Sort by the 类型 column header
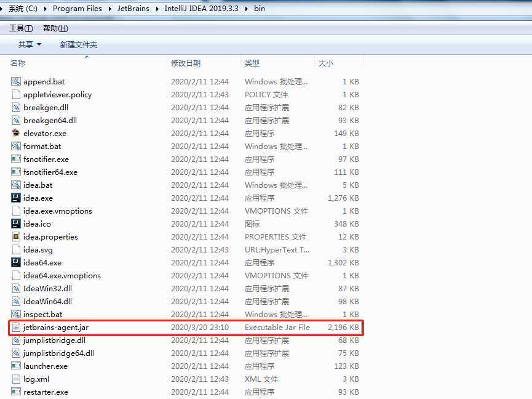The height and width of the screenshot is (399, 532). tap(252, 63)
